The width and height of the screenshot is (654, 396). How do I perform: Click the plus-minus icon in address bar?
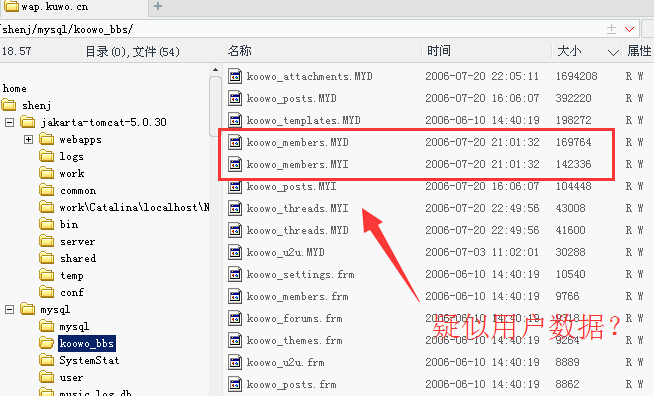click(611, 29)
